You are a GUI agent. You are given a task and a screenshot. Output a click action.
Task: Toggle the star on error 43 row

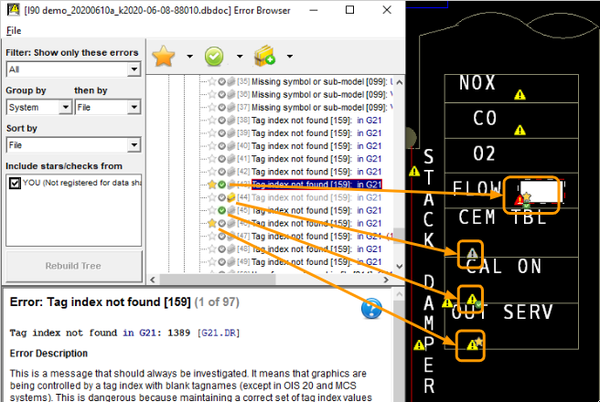click(212, 185)
